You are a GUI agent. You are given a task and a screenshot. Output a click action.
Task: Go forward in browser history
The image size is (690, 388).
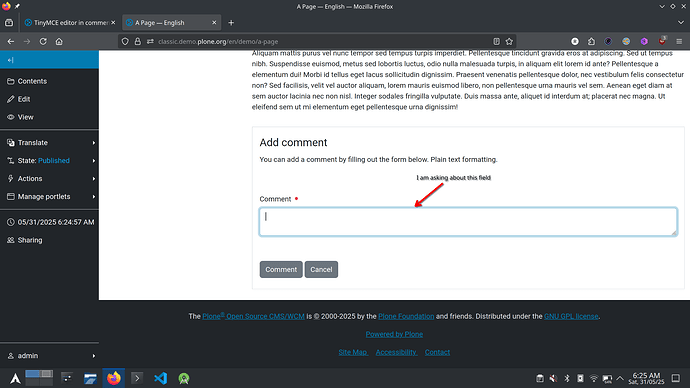click(x=27, y=41)
